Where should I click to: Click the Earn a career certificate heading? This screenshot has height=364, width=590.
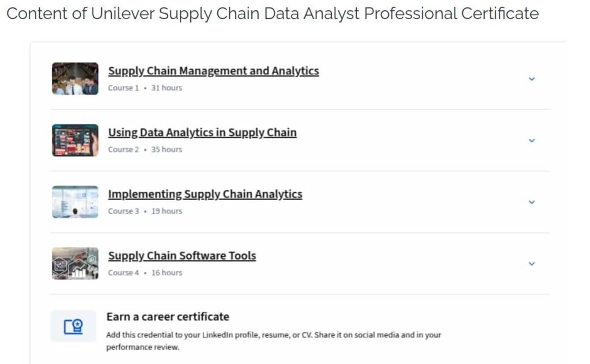(168, 316)
